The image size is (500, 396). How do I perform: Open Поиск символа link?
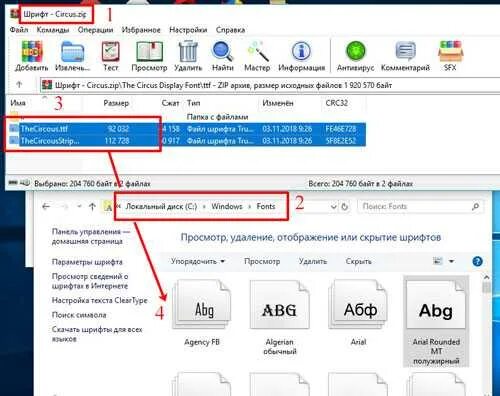[x=79, y=315]
